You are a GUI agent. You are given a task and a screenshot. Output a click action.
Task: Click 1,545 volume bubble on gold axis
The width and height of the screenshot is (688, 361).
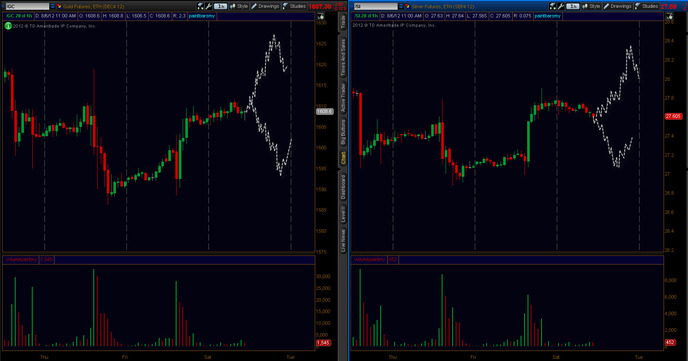[x=323, y=343]
